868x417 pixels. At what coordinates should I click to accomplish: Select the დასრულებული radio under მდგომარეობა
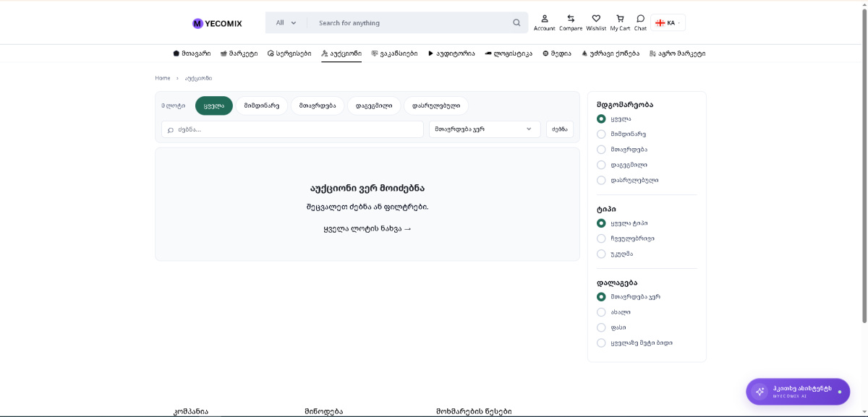tap(601, 180)
